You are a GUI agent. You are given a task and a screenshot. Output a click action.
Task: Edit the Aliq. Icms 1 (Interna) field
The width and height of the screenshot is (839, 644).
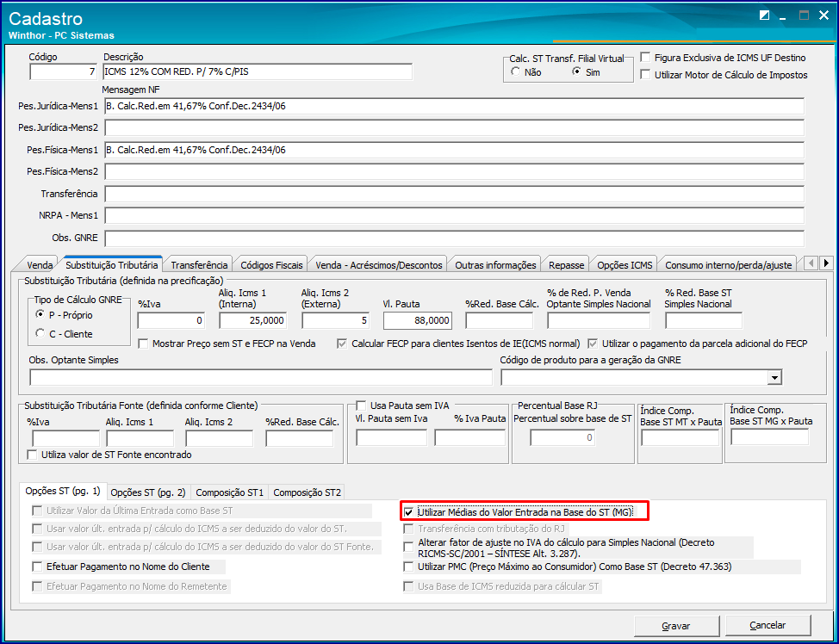tap(253, 320)
